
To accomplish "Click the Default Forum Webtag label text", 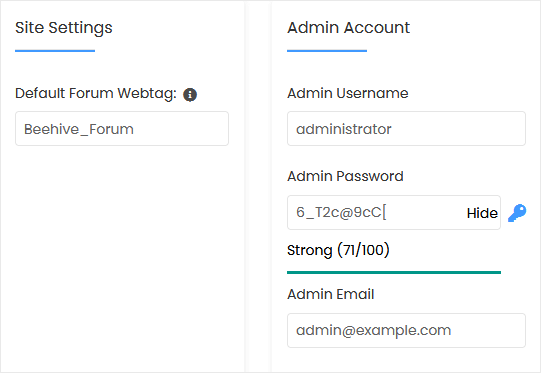I will click(x=96, y=94).
